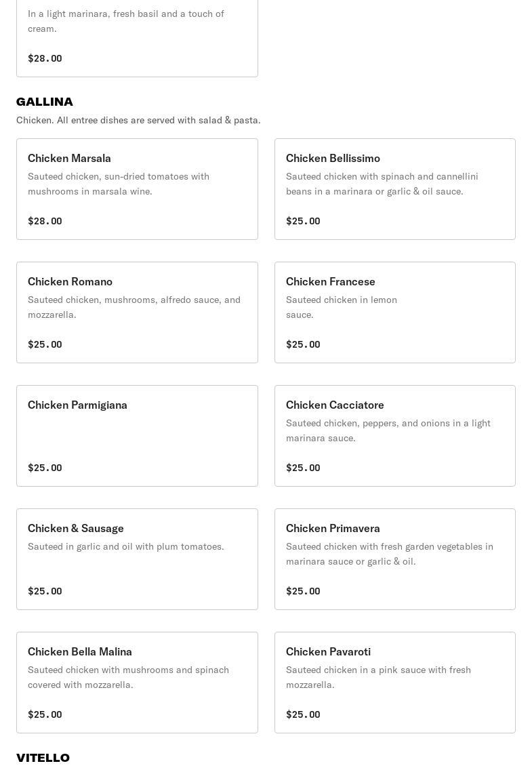The height and width of the screenshot is (770, 532).
Task: Click the GALLINA subtitle about salad & pasta
Action: point(138,120)
